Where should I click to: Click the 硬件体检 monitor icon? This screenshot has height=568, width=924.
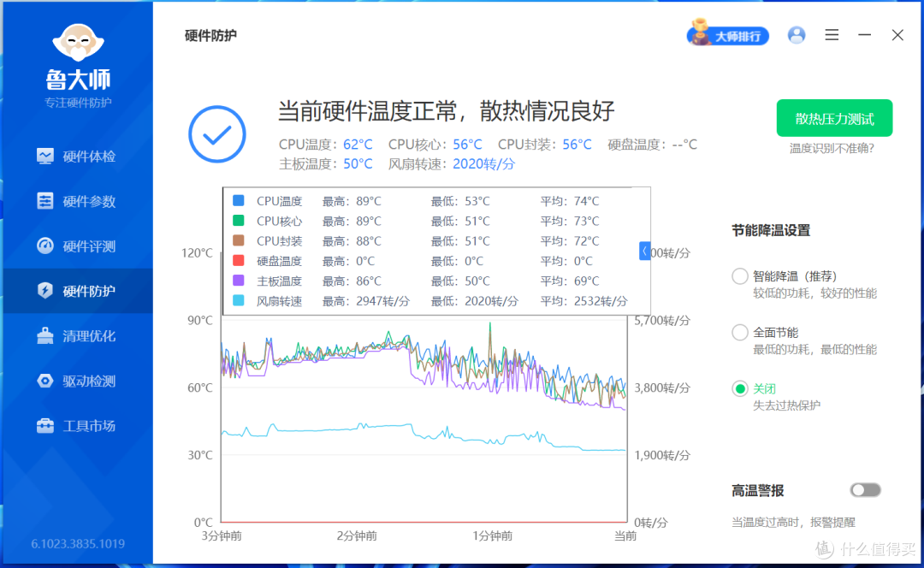click(x=44, y=157)
